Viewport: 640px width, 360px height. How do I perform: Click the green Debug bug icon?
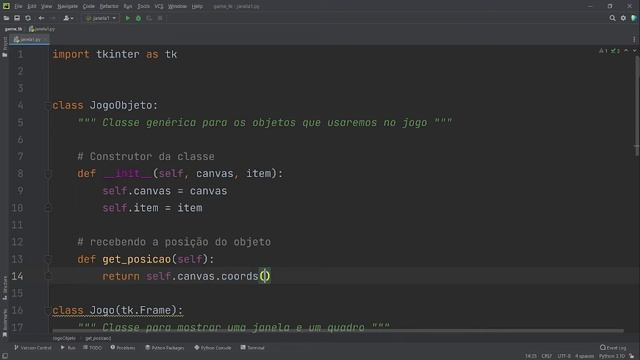coord(138,18)
